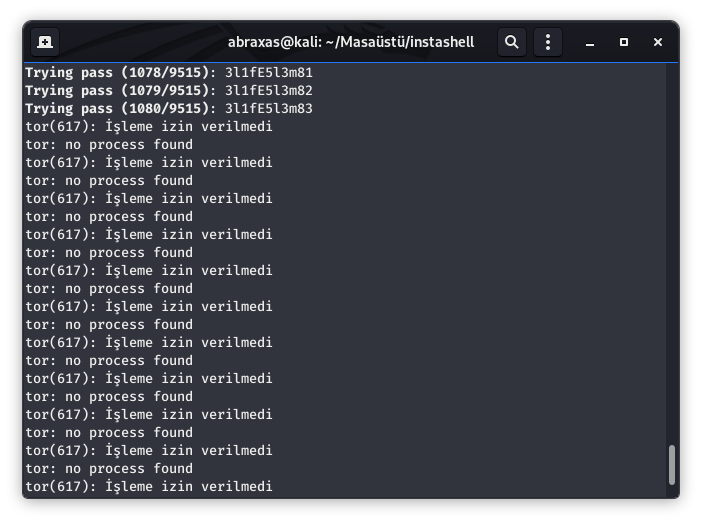The width and height of the screenshot is (702, 523).
Task: Open the three-dot hamburger menu
Action: [548, 42]
